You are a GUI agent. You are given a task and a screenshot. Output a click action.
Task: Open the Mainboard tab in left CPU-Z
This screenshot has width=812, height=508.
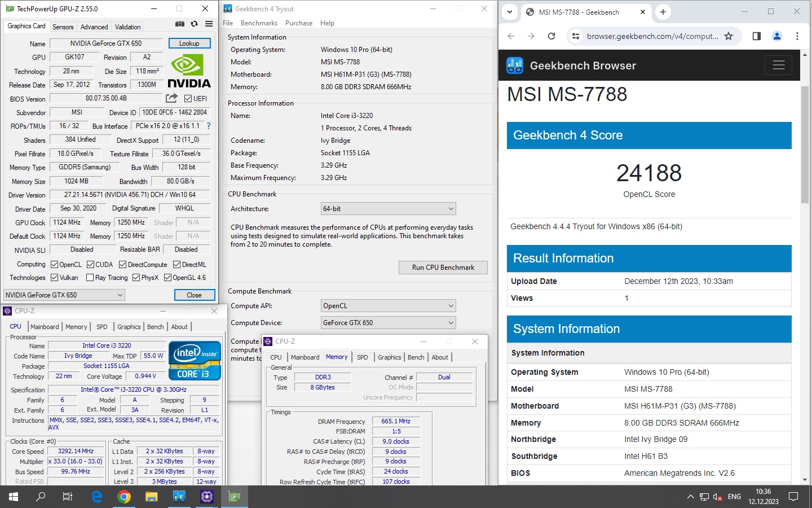coord(45,327)
